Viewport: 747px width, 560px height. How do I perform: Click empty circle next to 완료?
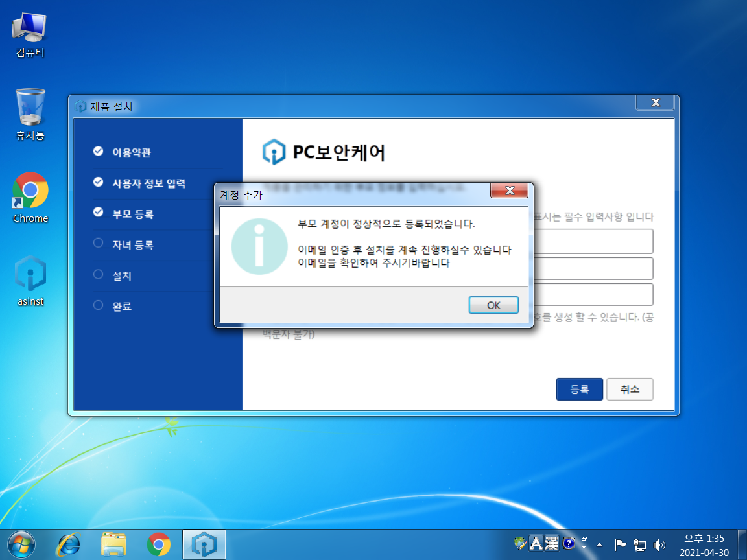[98, 305]
